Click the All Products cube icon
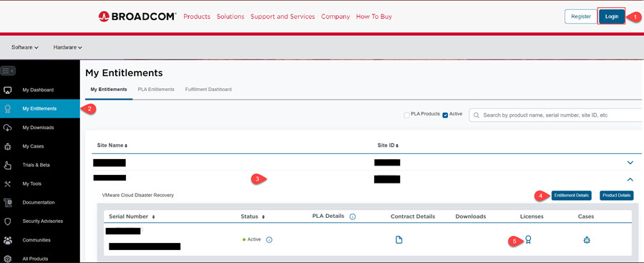The width and height of the screenshot is (644, 263). click(x=7, y=259)
